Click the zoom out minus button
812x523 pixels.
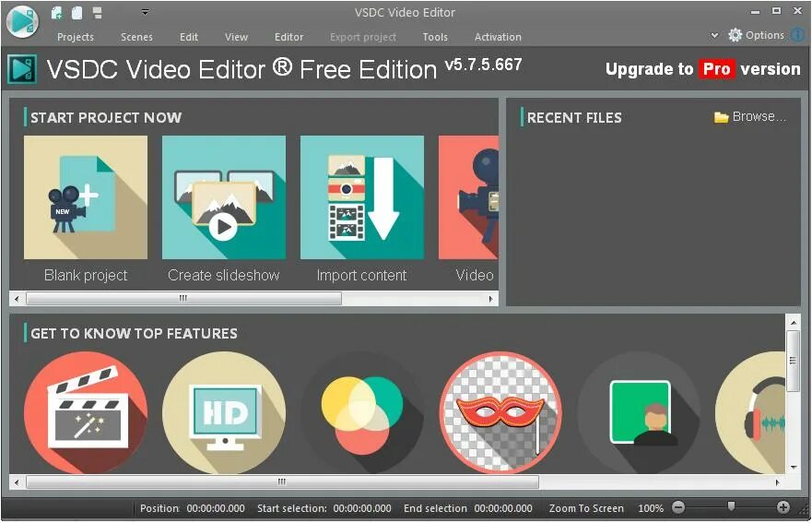pyautogui.click(x=678, y=507)
